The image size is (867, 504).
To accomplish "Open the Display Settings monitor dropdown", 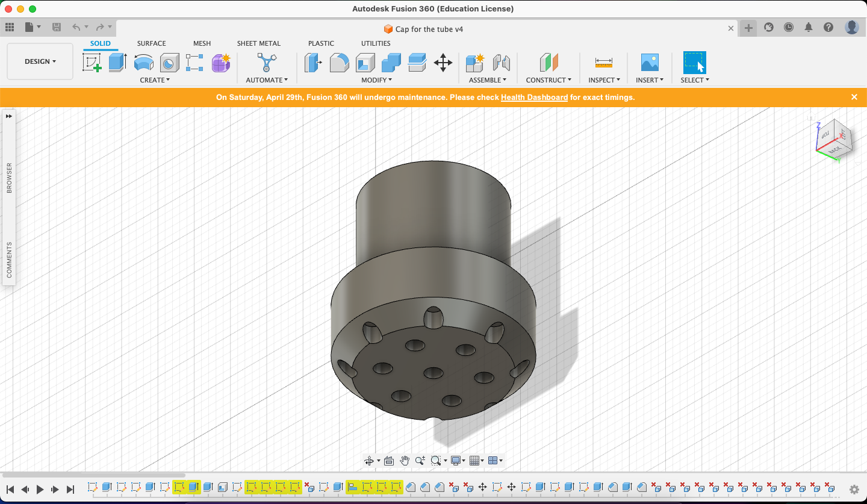I will pyautogui.click(x=458, y=461).
